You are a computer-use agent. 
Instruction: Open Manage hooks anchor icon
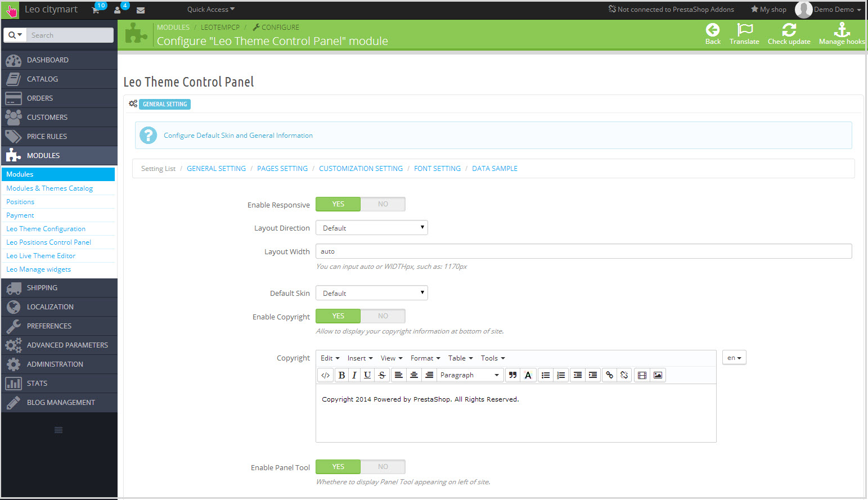pos(842,30)
